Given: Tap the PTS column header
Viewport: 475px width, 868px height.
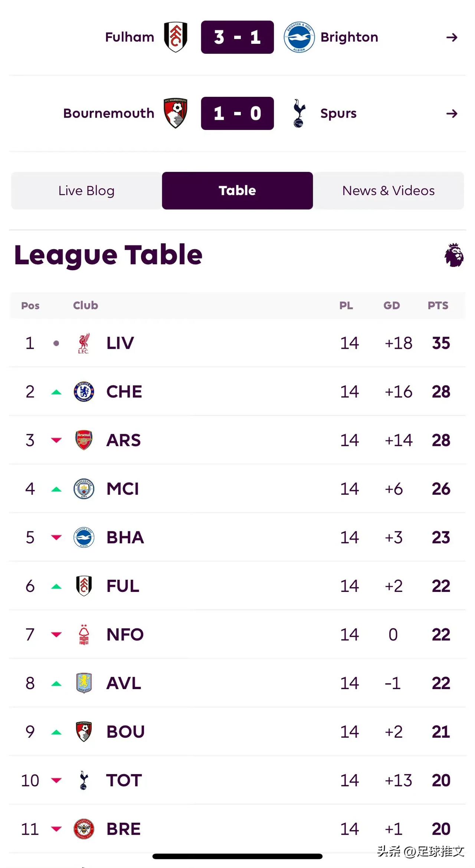Looking at the screenshot, I should 438,305.
